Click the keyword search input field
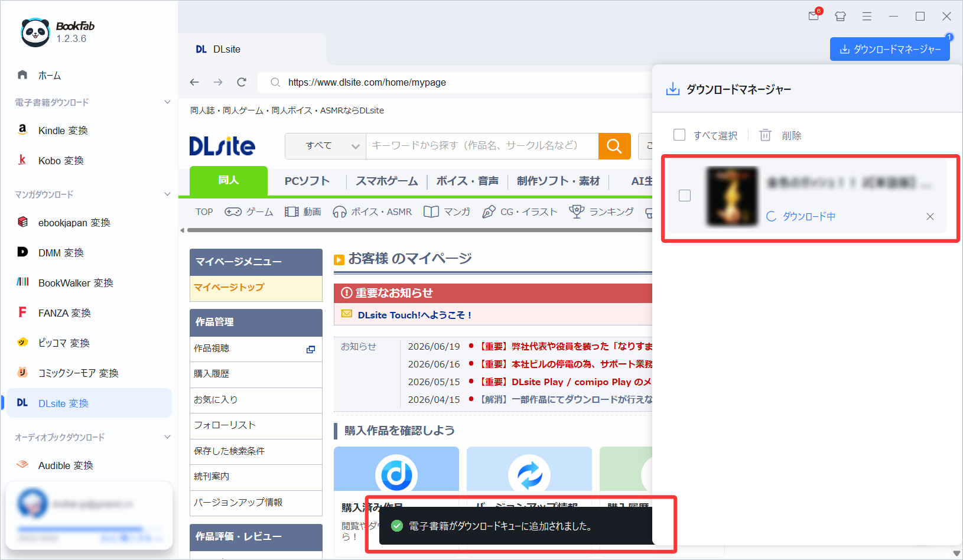Image resolution: width=963 pixels, height=560 pixels. pyautogui.click(x=482, y=146)
